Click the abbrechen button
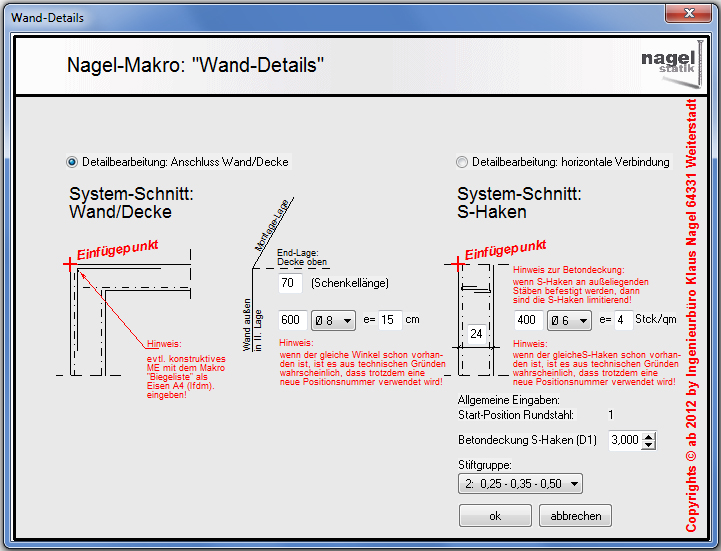Screen dimensions: 721x551 [x=575, y=516]
